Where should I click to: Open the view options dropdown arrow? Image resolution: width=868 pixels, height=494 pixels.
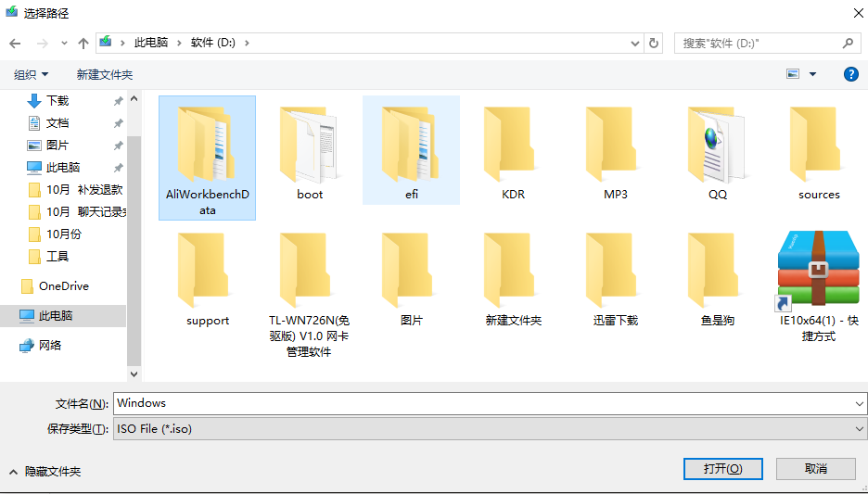812,74
